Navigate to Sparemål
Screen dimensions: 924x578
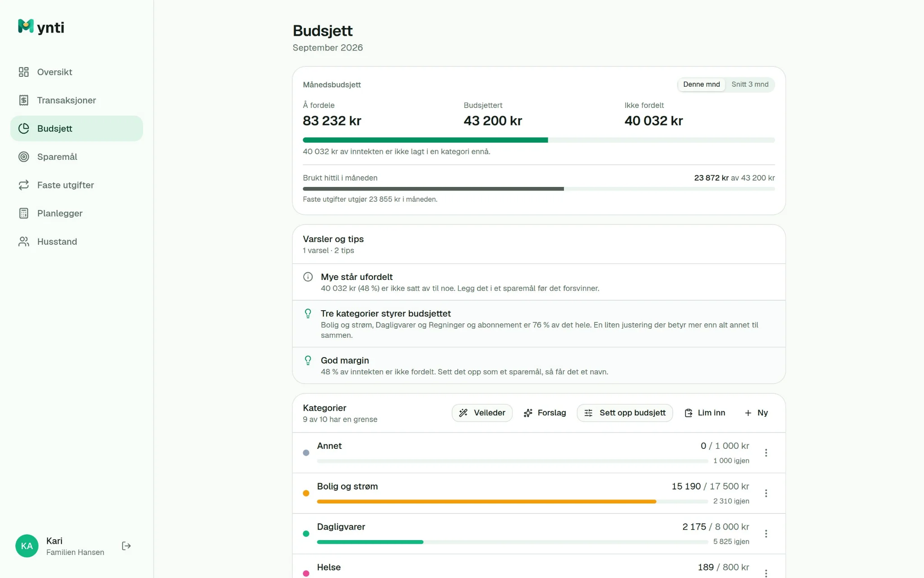77,157
